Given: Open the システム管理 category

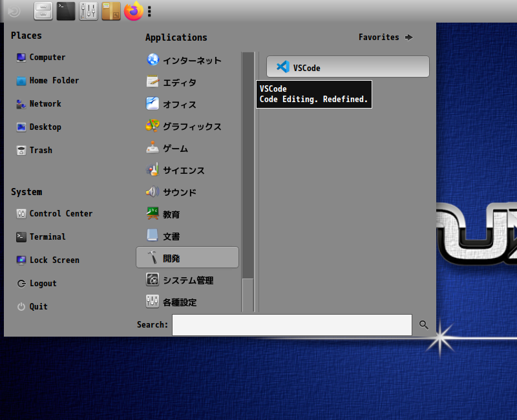Looking at the screenshot, I should point(187,280).
